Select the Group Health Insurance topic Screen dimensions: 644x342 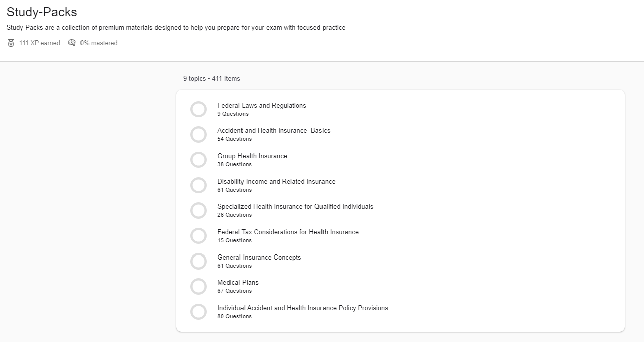pyautogui.click(x=252, y=156)
